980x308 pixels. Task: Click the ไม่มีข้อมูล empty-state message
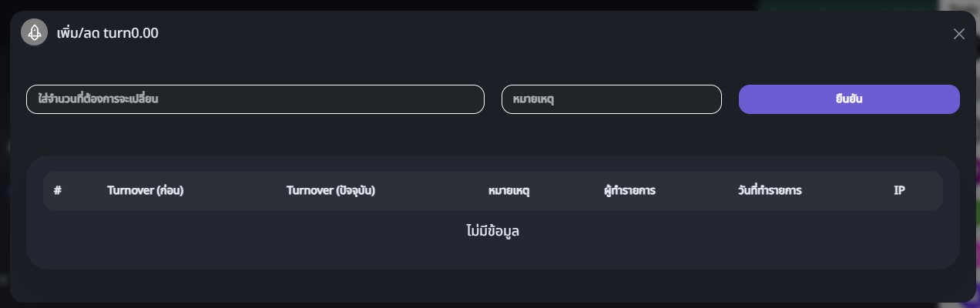click(492, 231)
